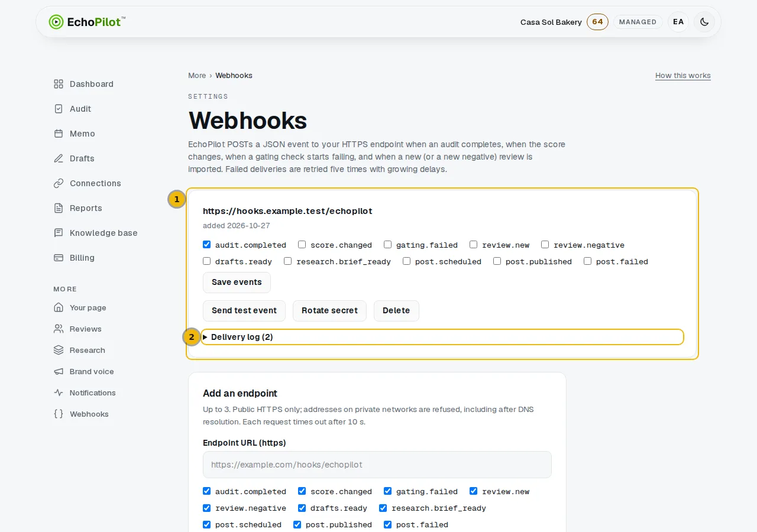
Task: Click the Reviews people icon
Action: point(59,329)
